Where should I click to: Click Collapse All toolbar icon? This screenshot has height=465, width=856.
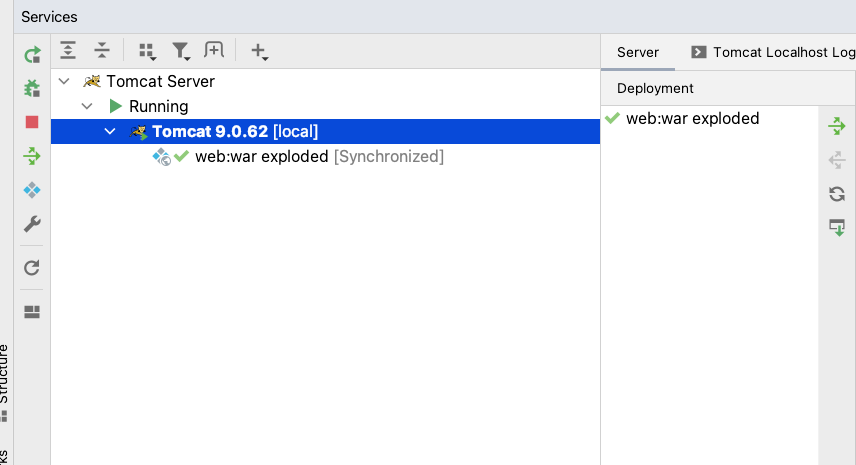[x=102, y=50]
